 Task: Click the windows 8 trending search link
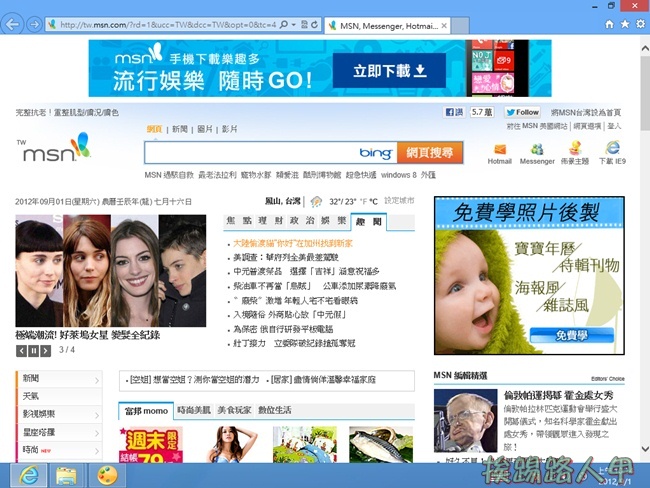[398, 175]
